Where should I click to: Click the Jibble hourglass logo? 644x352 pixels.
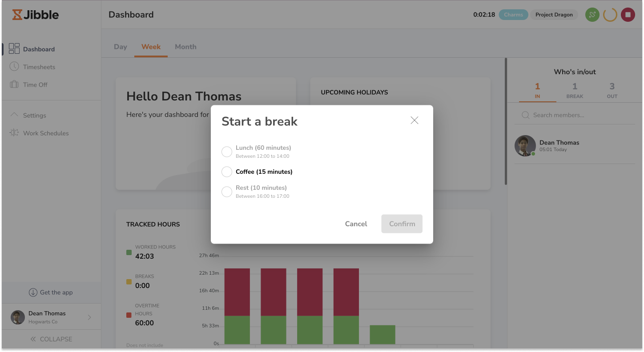click(18, 15)
